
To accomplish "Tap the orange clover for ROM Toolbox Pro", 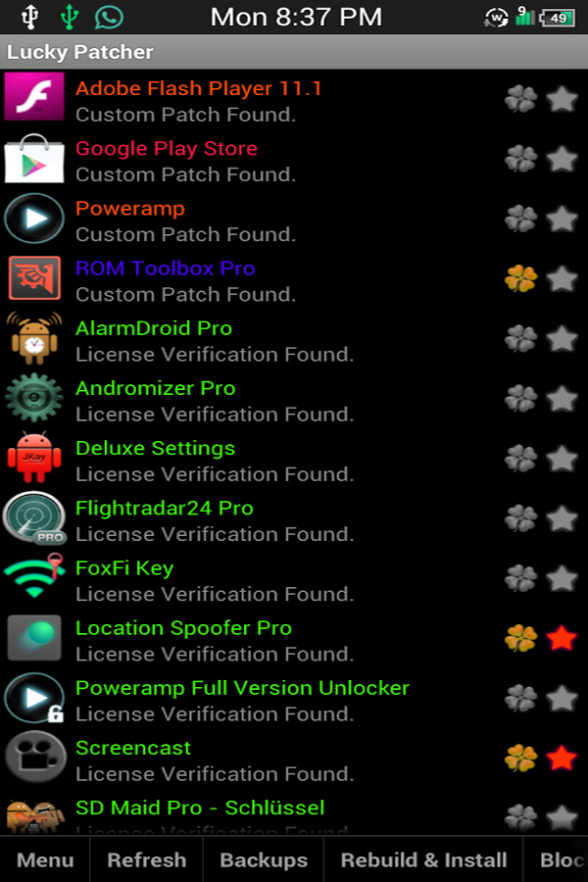I will pyautogui.click(x=520, y=278).
